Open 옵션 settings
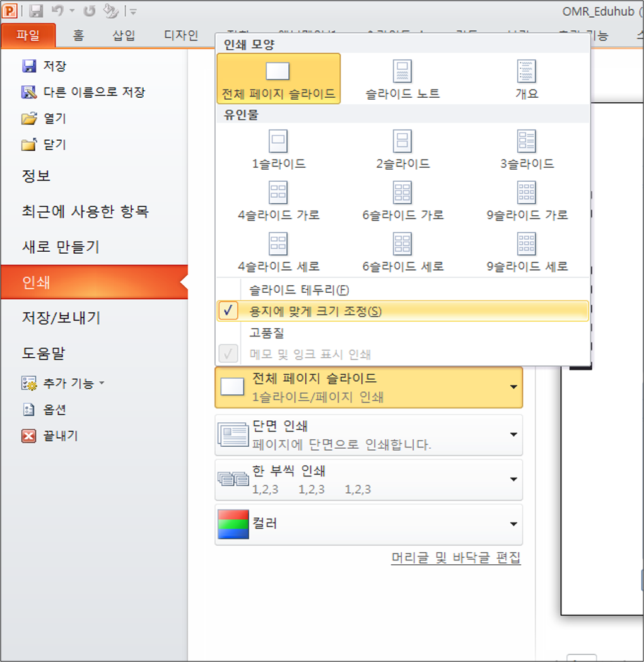Viewport: 644px width, 662px height. coord(44,410)
